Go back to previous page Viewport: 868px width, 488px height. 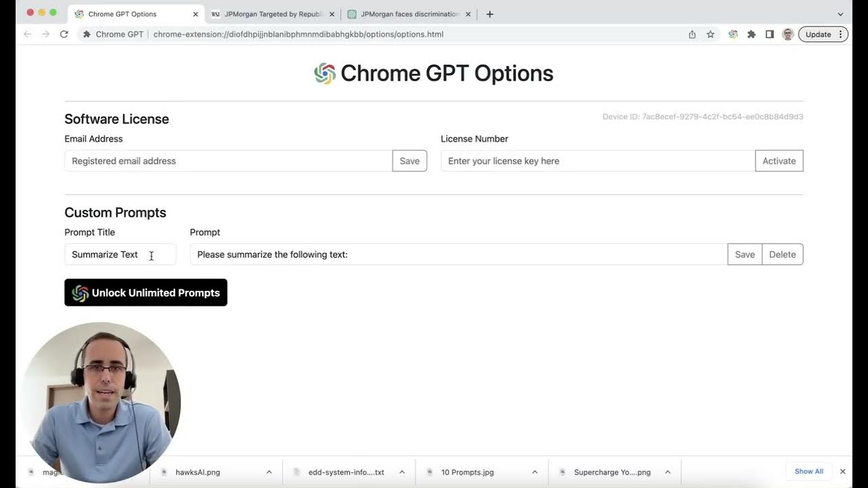[x=27, y=34]
